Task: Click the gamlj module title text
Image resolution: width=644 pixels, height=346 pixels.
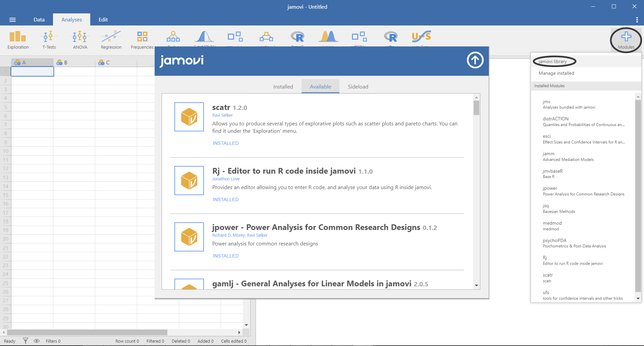Action: 312,284
